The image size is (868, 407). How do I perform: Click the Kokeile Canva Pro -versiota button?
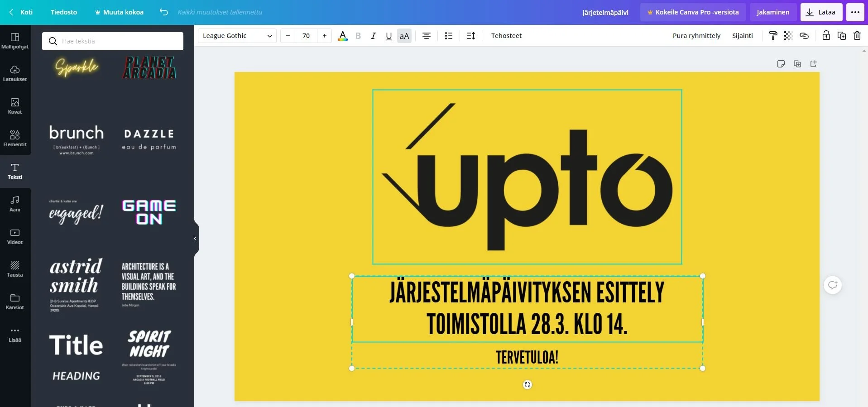pyautogui.click(x=693, y=12)
